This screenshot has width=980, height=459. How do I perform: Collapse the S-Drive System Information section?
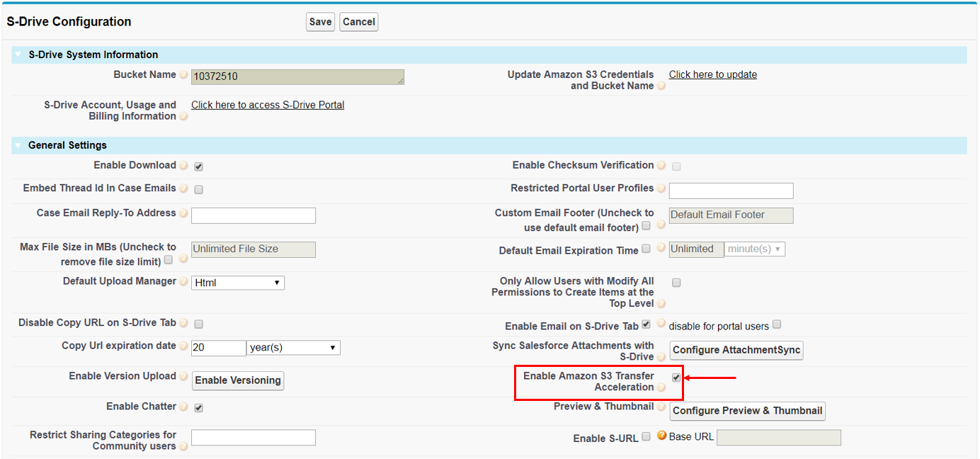[x=18, y=55]
